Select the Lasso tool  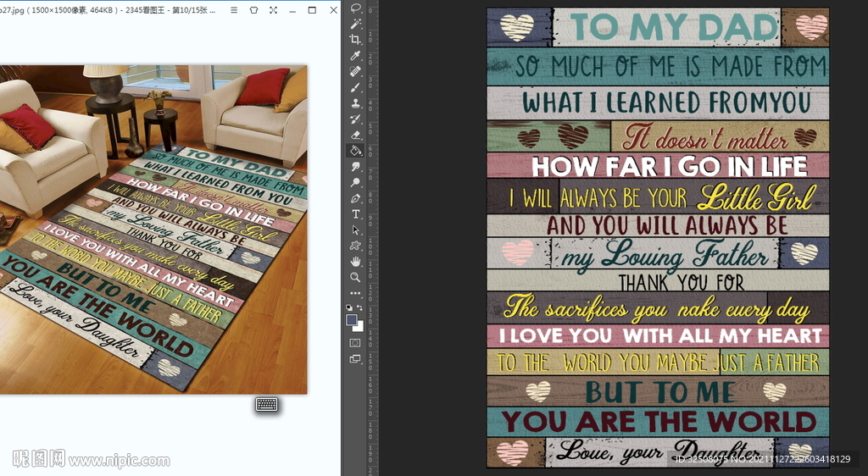click(355, 8)
